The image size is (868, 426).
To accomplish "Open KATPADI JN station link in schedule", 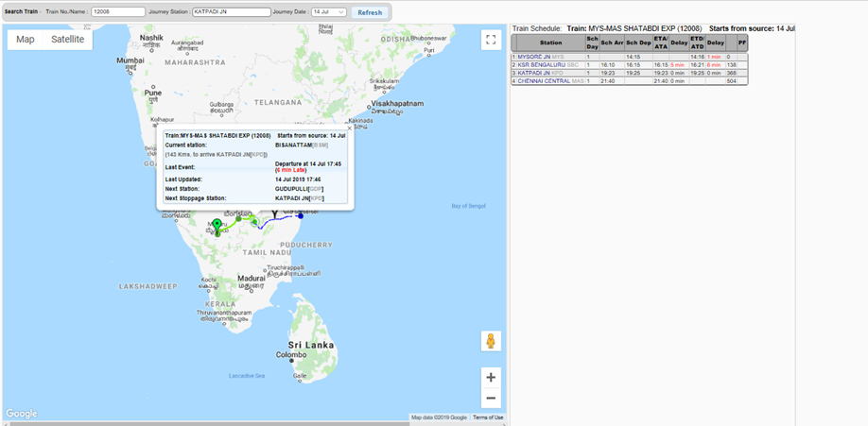I will 533,73.
